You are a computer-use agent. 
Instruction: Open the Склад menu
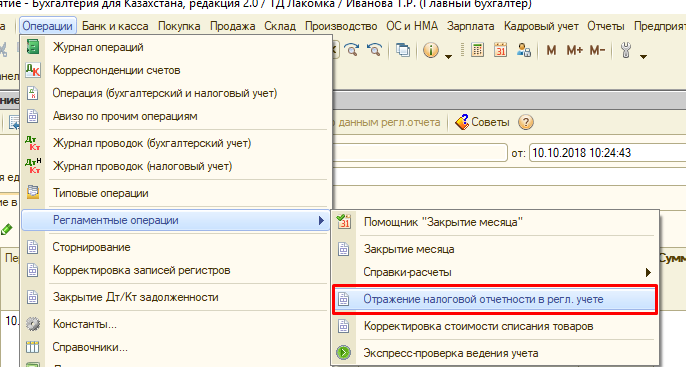tap(280, 26)
